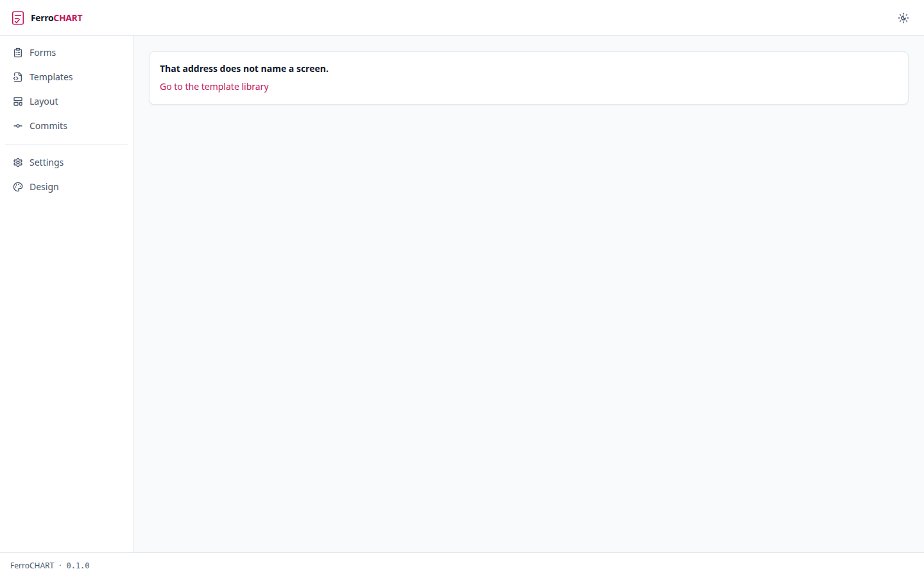924x578 pixels.
Task: Click the FerroCHART text in the footer
Action: pyautogui.click(x=32, y=566)
